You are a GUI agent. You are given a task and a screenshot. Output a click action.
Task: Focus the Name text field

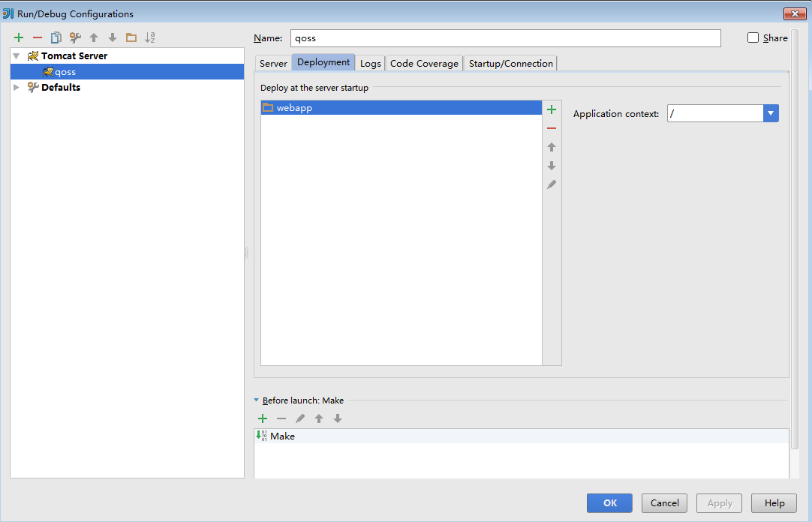tap(505, 38)
